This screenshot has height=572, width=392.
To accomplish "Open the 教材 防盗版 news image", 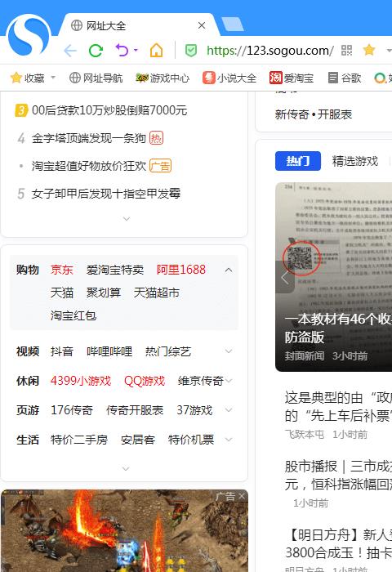I will coord(334,277).
